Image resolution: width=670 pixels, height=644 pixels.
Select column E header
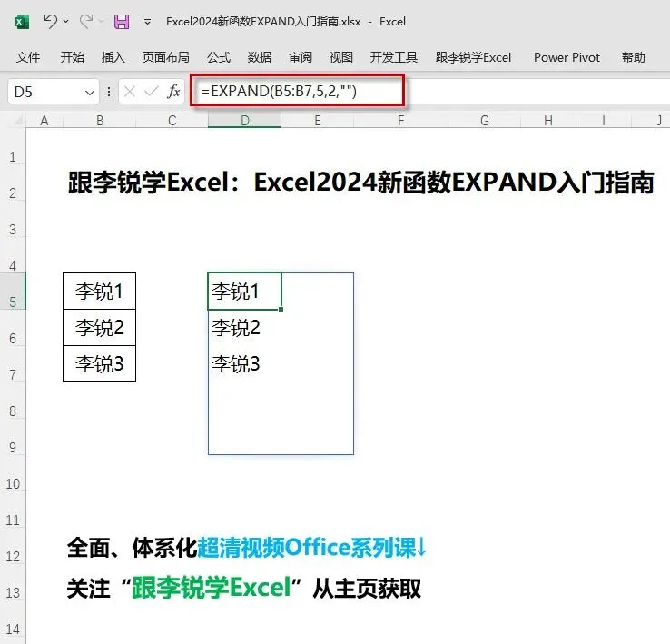click(x=318, y=121)
